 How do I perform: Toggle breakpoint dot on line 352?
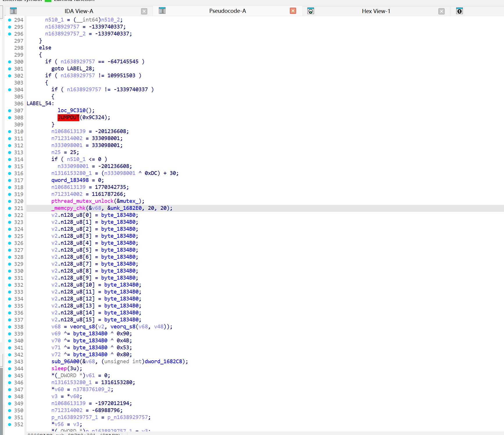pos(10,424)
